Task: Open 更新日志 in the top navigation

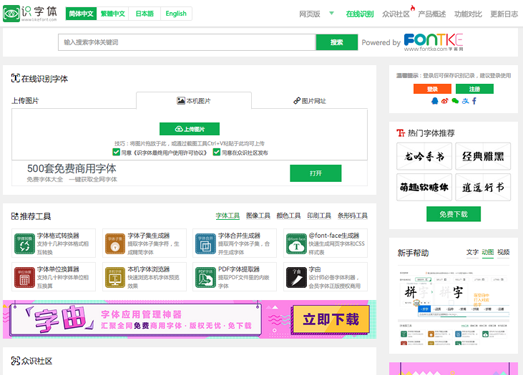Action: 504,14
